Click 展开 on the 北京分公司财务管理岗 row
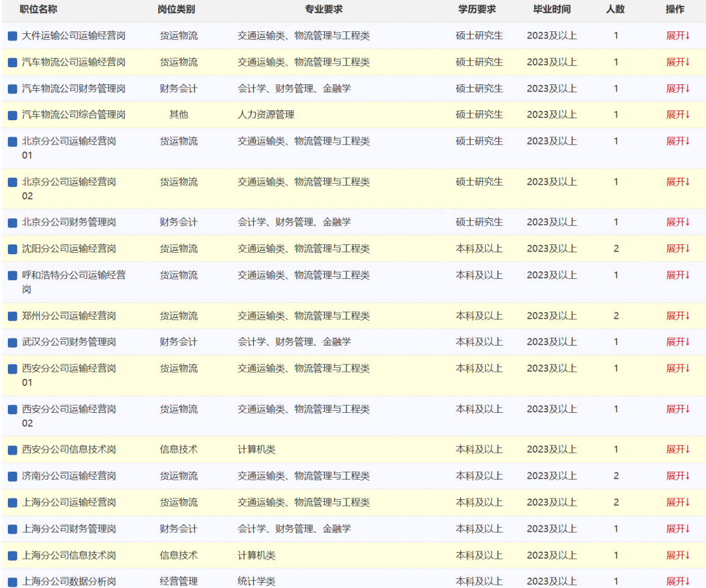 (678, 222)
